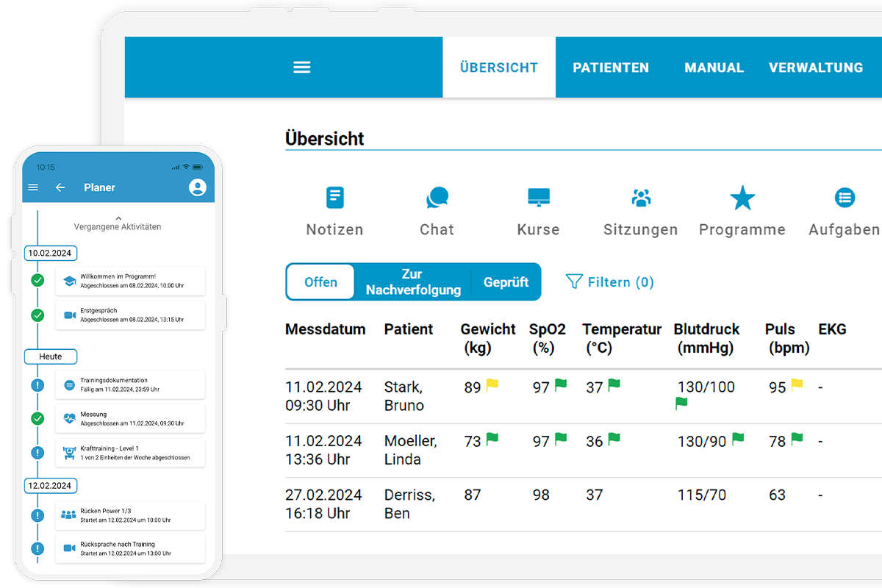This screenshot has height=588, width=882.
Task: Open Krafttraining - Level 1 card
Action: 130,452
